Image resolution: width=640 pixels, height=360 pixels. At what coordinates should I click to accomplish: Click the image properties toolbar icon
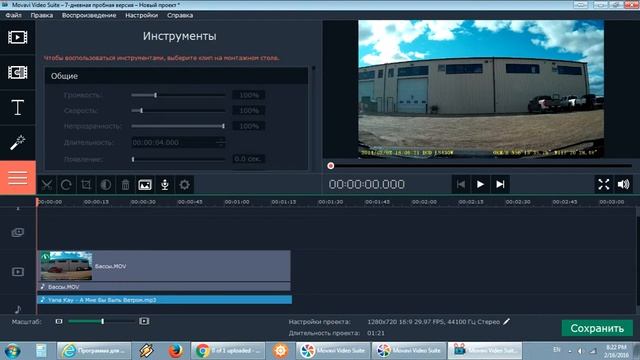145,184
